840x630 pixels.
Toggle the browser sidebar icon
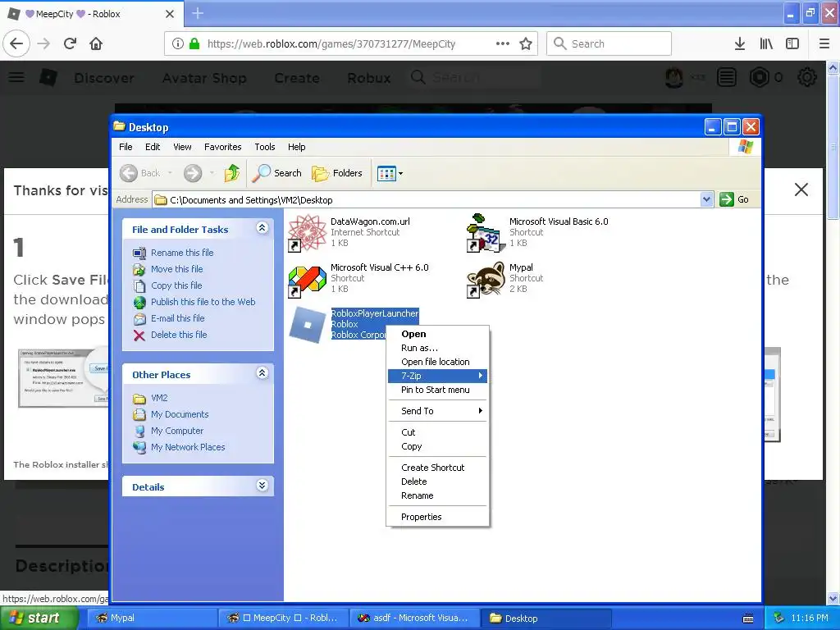click(792, 43)
